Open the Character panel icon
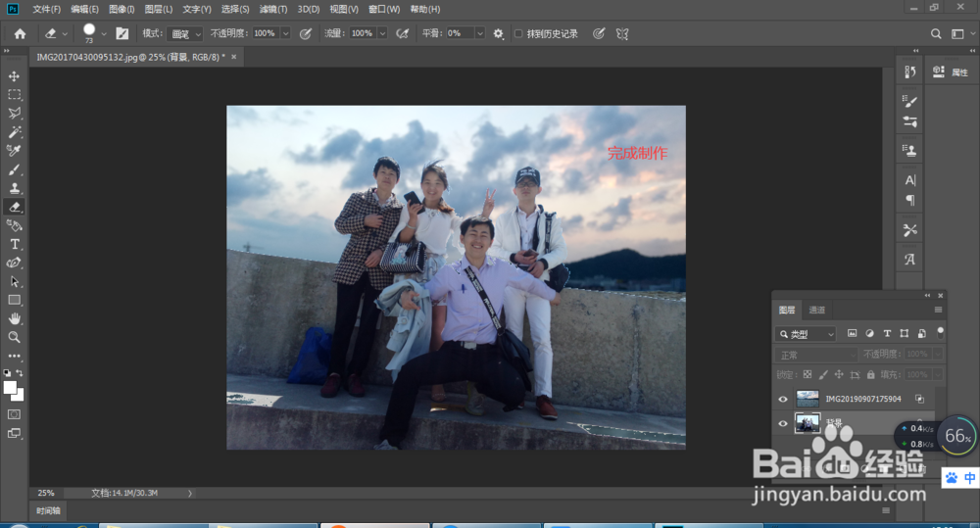Screen dimensions: 980x528 (x=910, y=180)
